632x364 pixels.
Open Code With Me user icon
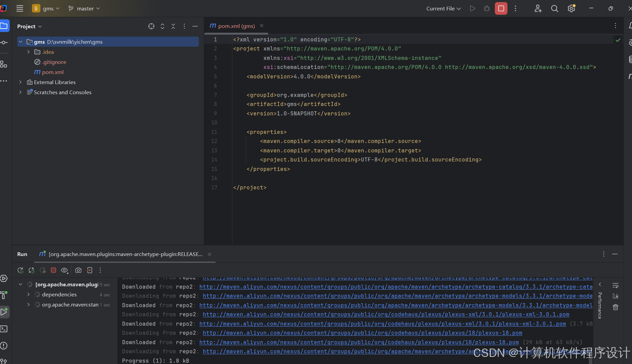[538, 8]
